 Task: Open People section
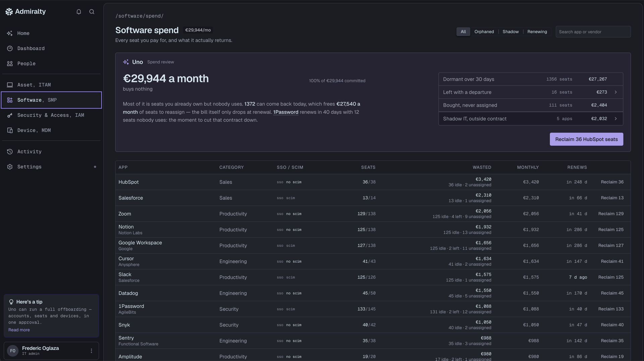click(x=51, y=63)
